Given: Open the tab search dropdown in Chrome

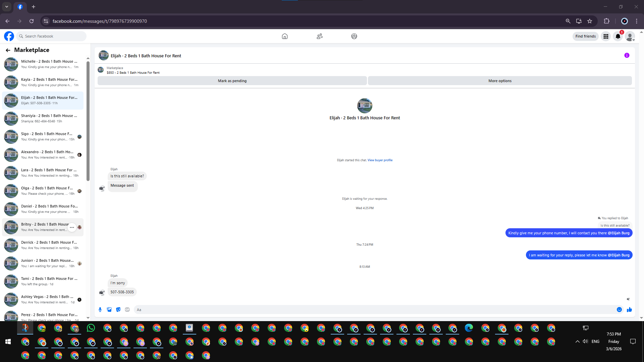Looking at the screenshot, I should click(x=7, y=7).
